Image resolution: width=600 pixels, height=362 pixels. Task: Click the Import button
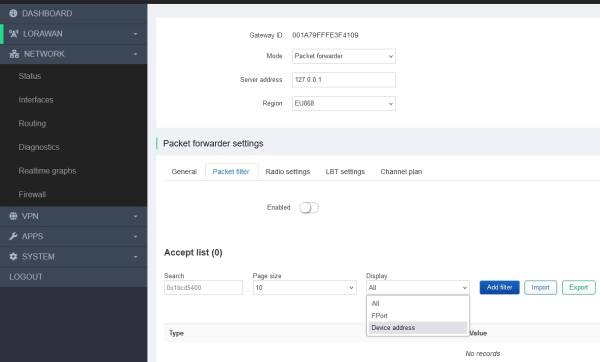(x=540, y=287)
